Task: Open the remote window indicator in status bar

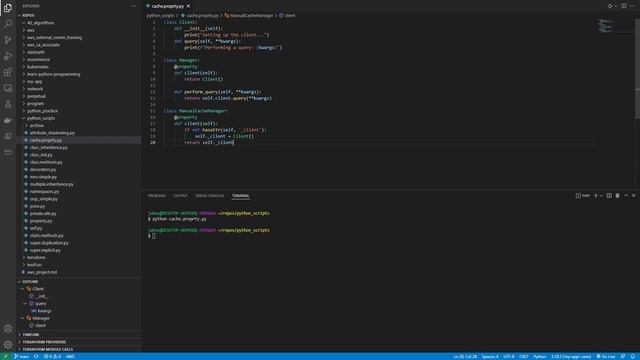Action: tap(5, 357)
